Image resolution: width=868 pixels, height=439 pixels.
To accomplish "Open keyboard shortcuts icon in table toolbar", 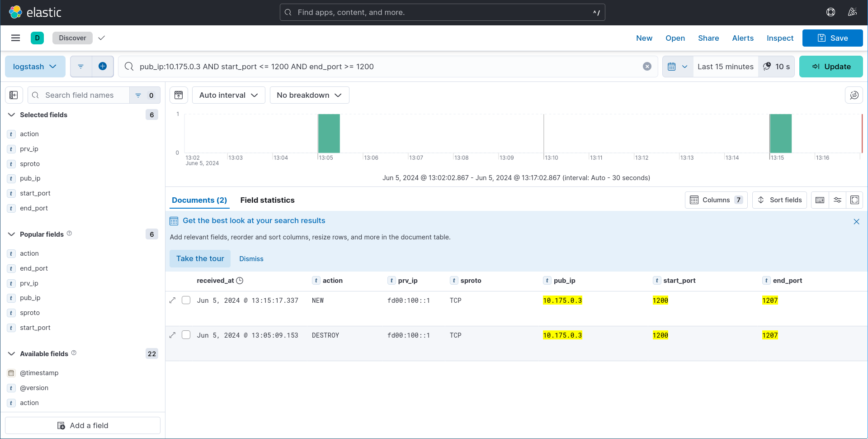I will click(820, 200).
